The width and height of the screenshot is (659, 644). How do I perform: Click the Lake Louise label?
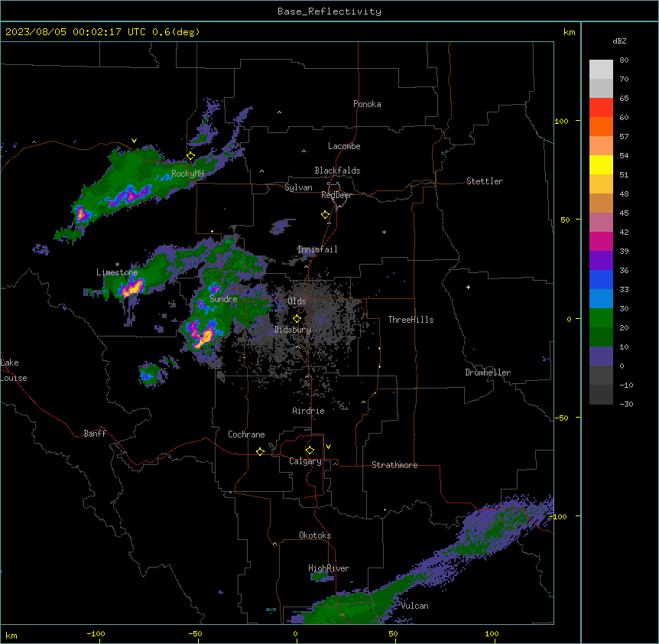[14, 370]
